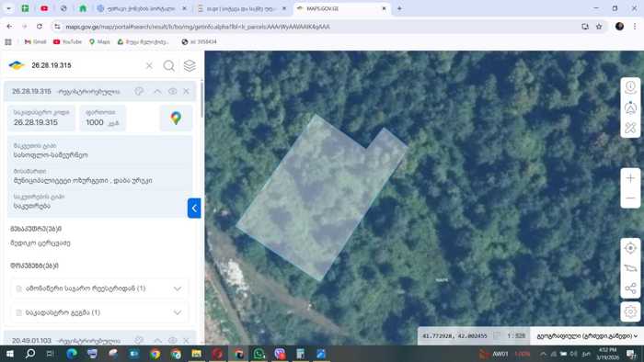
Task: Select the draw polygon area tool
Action: tap(630, 268)
